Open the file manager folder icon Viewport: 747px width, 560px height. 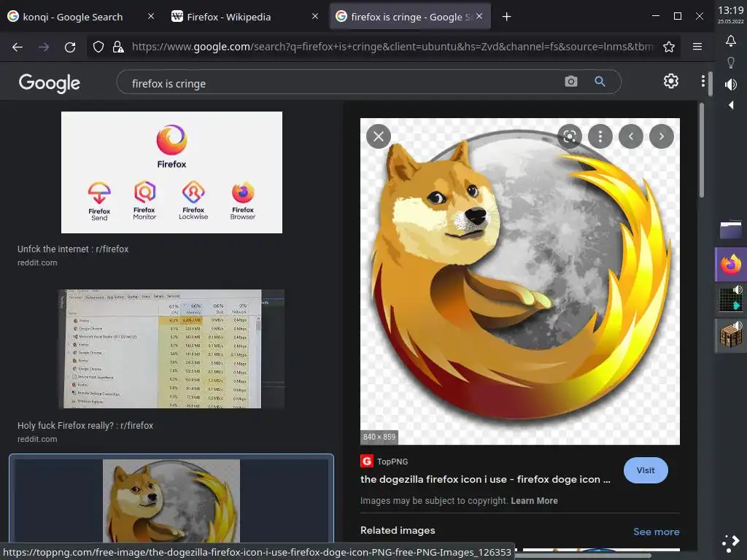731,229
